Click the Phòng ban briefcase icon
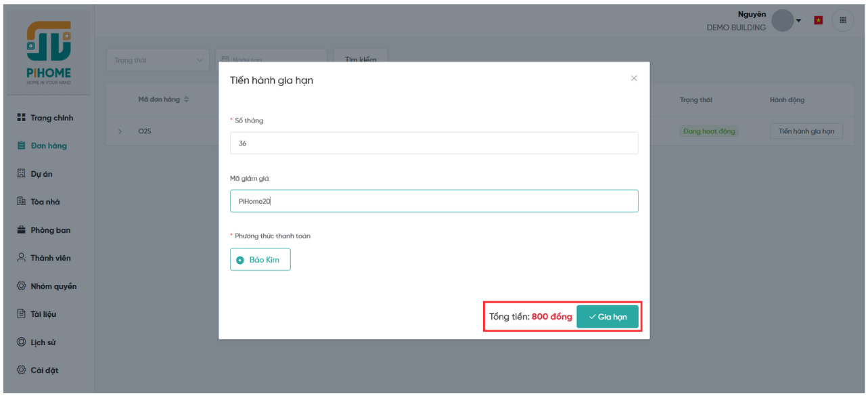The height and width of the screenshot is (396, 868). tap(21, 230)
